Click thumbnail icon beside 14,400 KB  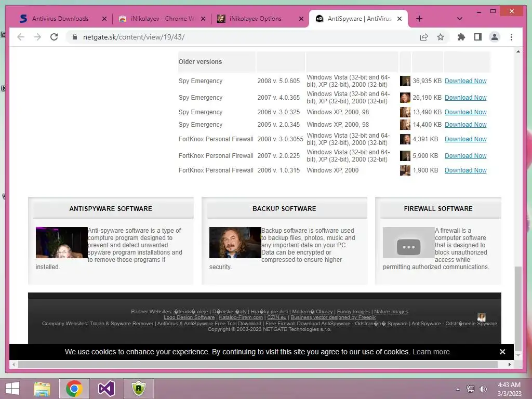click(405, 125)
